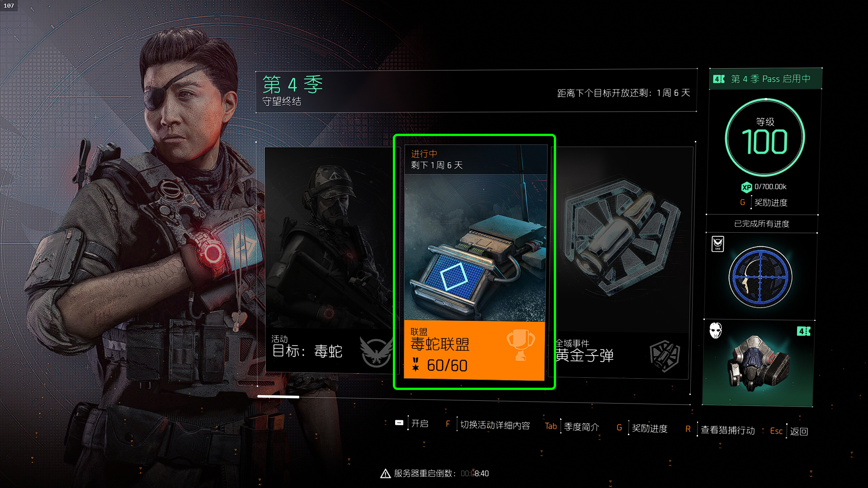Click the season pass ticket icon in header
868x488 pixels.
(x=718, y=79)
